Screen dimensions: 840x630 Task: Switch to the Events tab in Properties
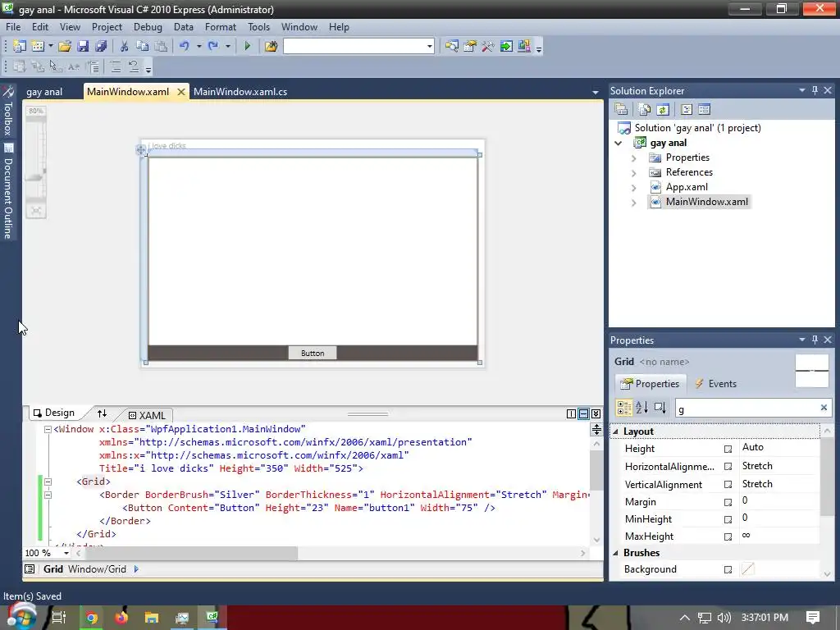pos(715,384)
